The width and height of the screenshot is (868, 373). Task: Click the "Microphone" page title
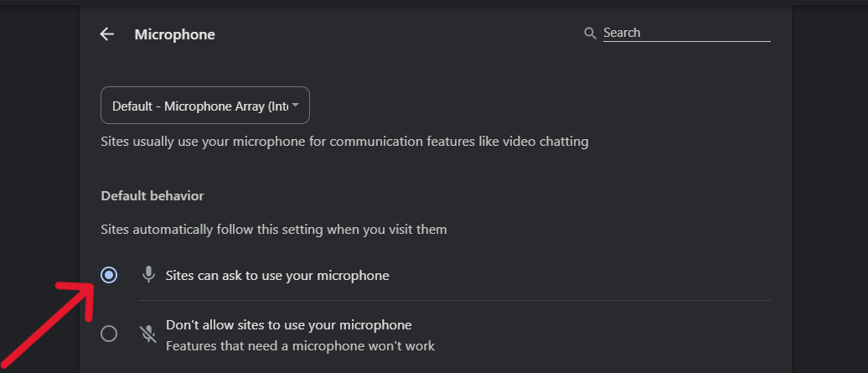point(174,34)
